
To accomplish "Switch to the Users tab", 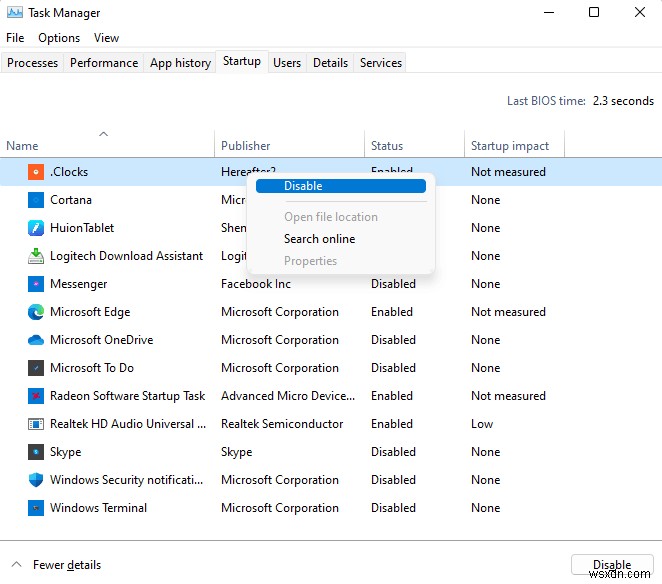I will 287,63.
